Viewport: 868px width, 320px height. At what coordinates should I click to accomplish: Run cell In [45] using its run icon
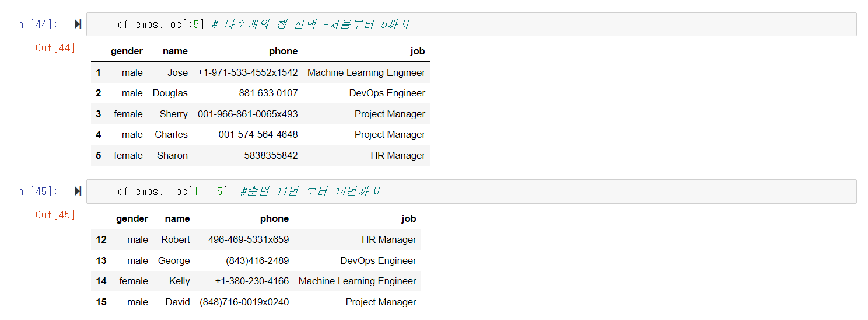pyautogui.click(x=78, y=191)
